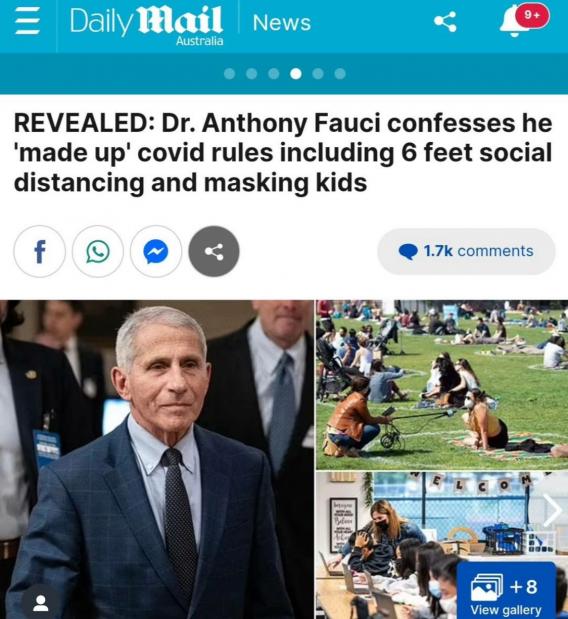Select the fifth carousel dot
The height and width of the screenshot is (619, 568).
(318, 74)
